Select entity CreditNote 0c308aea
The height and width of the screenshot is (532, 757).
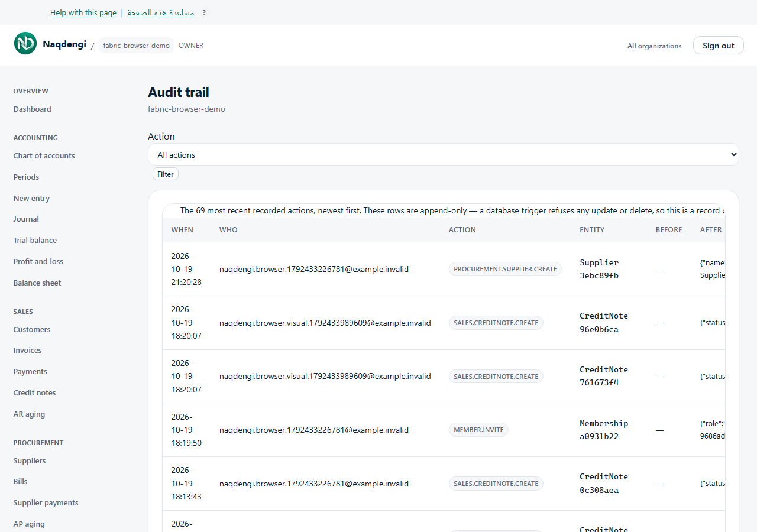tap(604, 484)
